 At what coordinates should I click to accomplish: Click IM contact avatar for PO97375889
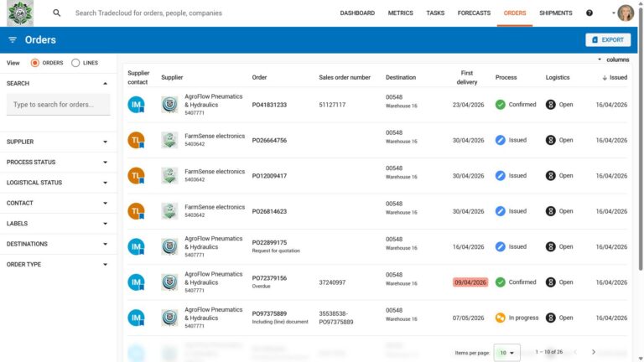coord(136,318)
